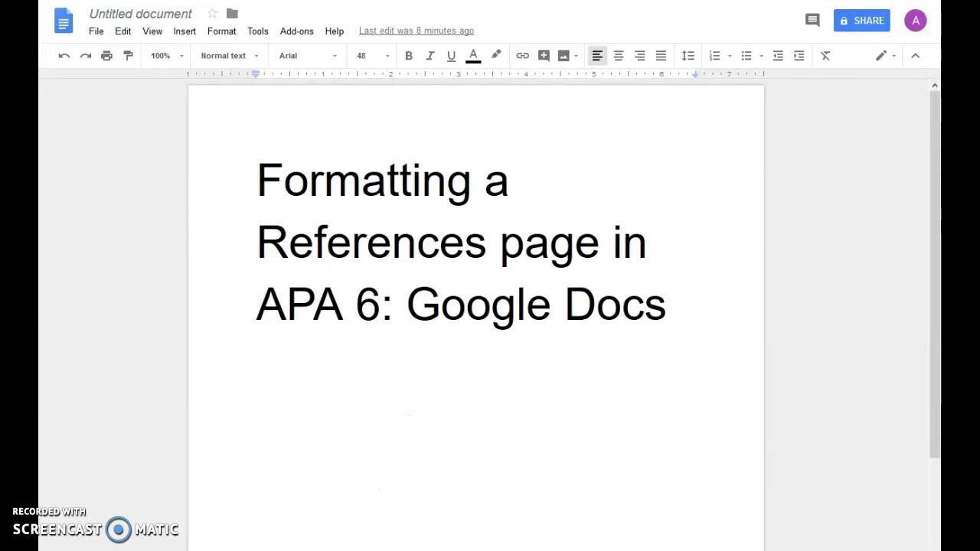Open the font size 48 dropdown
This screenshot has width=980, height=551.
coord(372,56)
